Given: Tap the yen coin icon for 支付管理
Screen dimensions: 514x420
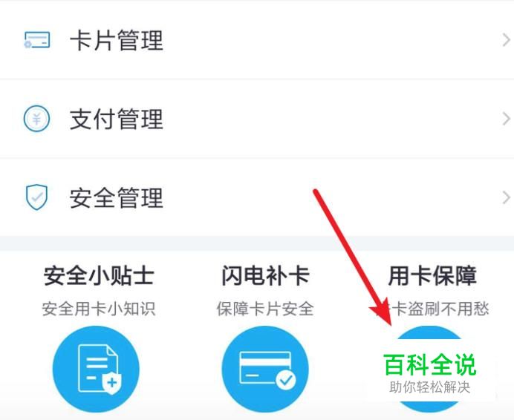Looking at the screenshot, I should (x=36, y=119).
